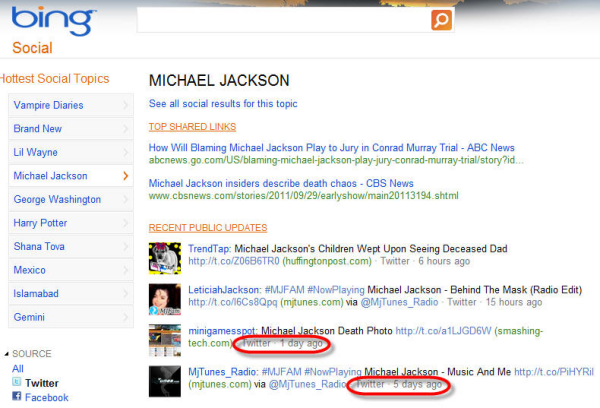Click the '15 hours ago' timestamp
The width and height of the screenshot is (600, 408).
pyautogui.click(x=514, y=302)
